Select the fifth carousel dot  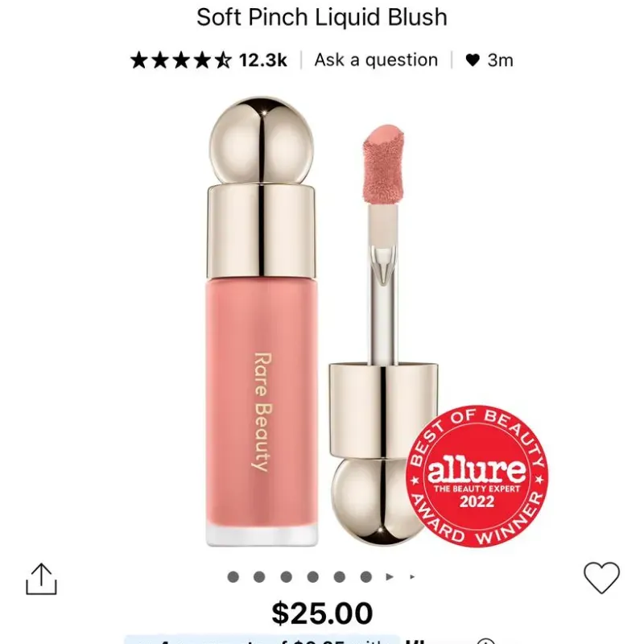[x=339, y=576]
